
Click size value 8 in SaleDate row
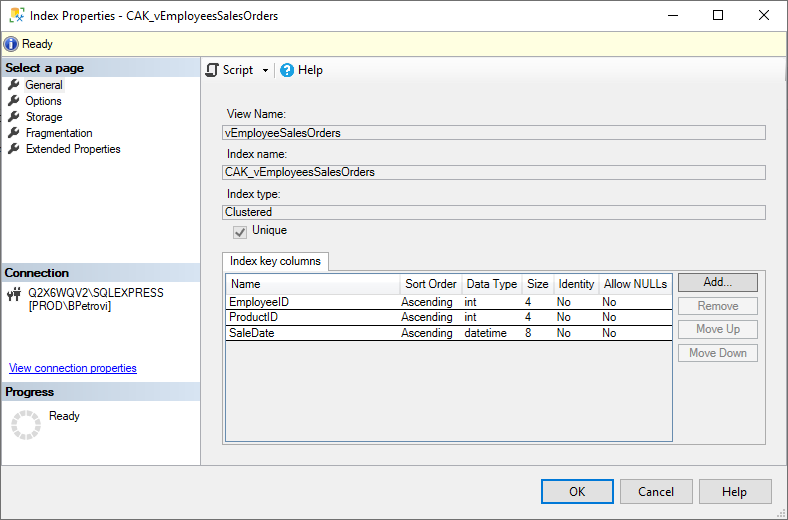pyautogui.click(x=528, y=333)
